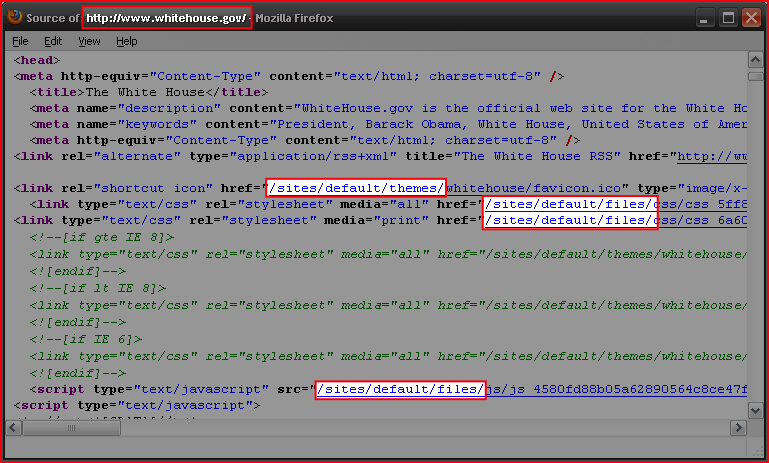Image resolution: width=769 pixels, height=463 pixels.
Task: Close the source viewer window
Action: 751,18
